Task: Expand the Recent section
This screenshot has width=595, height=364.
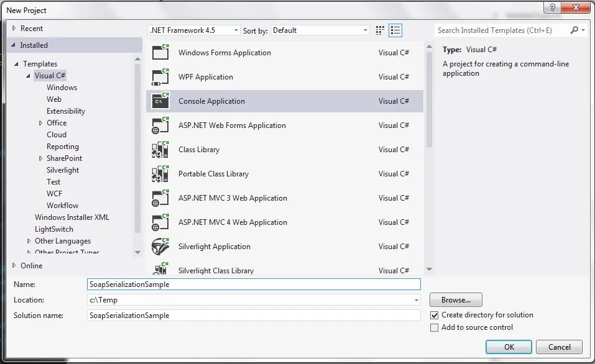Action: point(14,28)
